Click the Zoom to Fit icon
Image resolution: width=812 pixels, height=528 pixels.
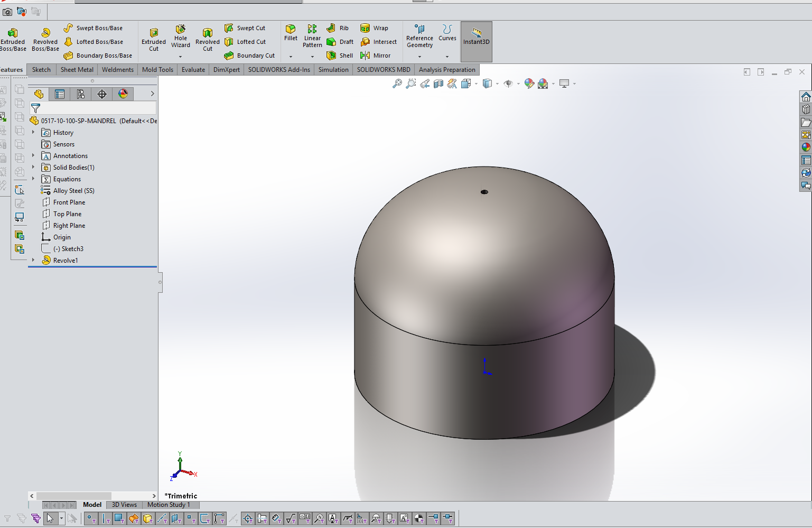(x=398, y=83)
